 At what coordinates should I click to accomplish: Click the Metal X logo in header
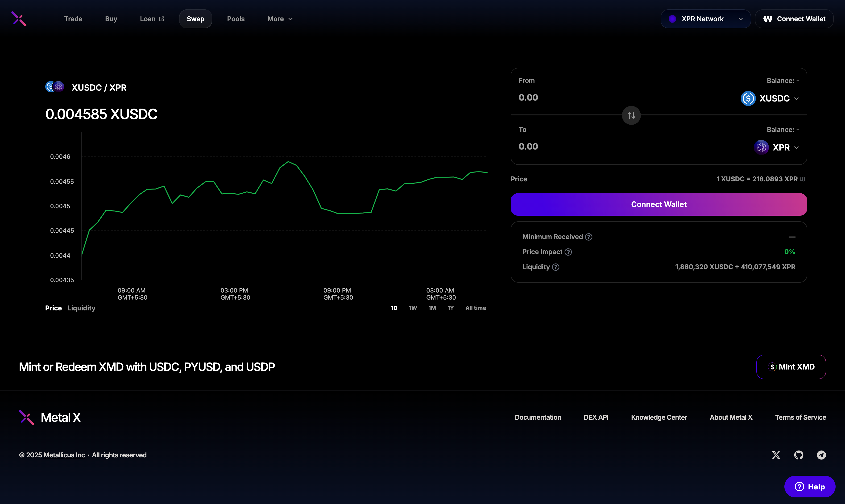tap(19, 19)
